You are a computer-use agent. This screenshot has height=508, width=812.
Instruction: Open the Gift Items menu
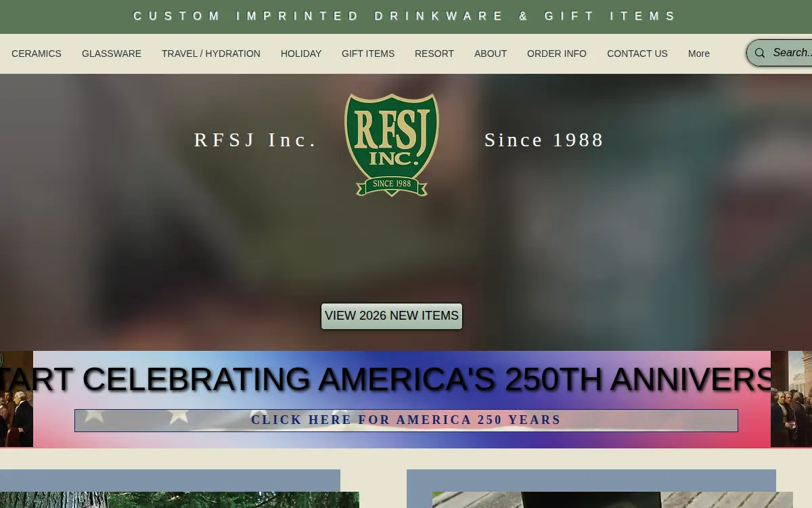(368, 54)
